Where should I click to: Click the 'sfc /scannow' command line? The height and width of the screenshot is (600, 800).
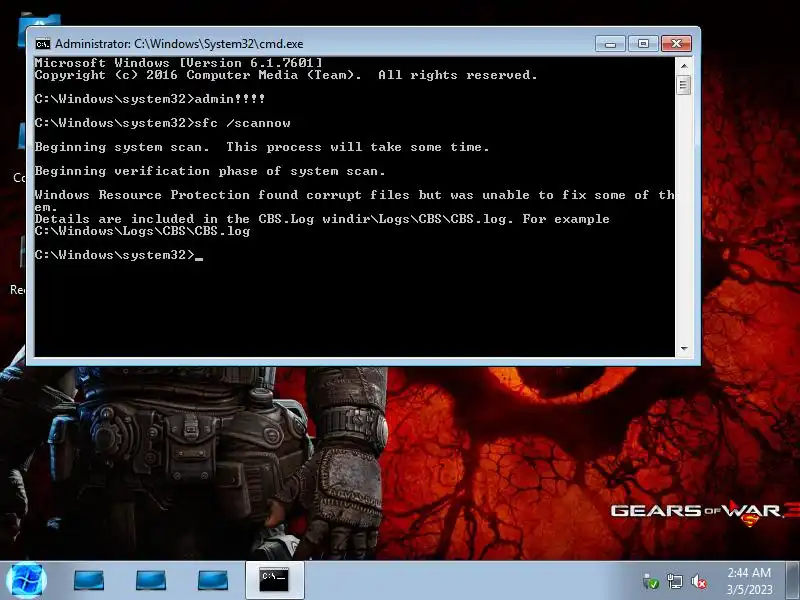tap(163, 123)
